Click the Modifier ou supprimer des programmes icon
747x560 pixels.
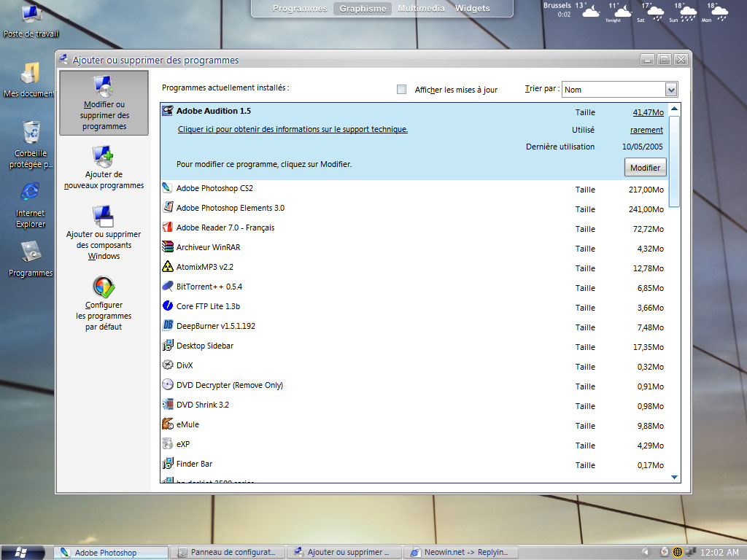pyautogui.click(x=103, y=87)
